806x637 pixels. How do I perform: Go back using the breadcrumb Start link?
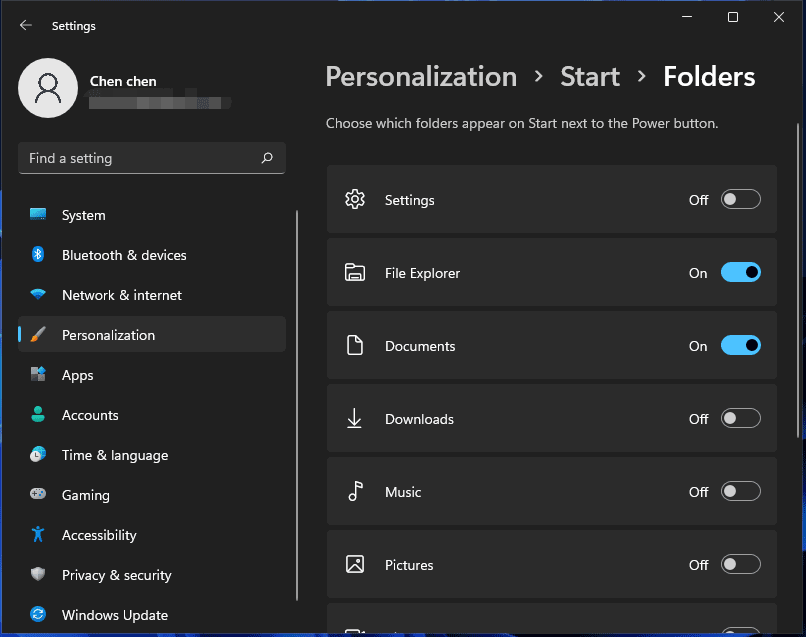pos(589,76)
